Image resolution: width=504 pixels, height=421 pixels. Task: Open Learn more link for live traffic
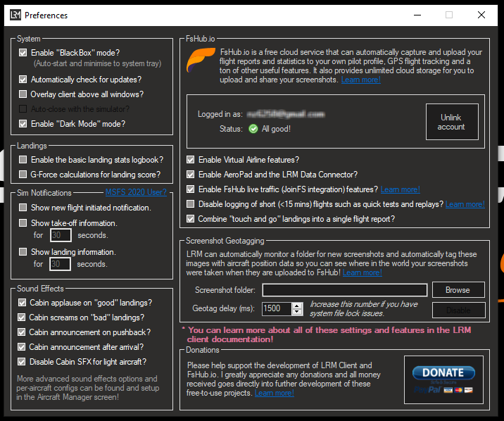(401, 189)
